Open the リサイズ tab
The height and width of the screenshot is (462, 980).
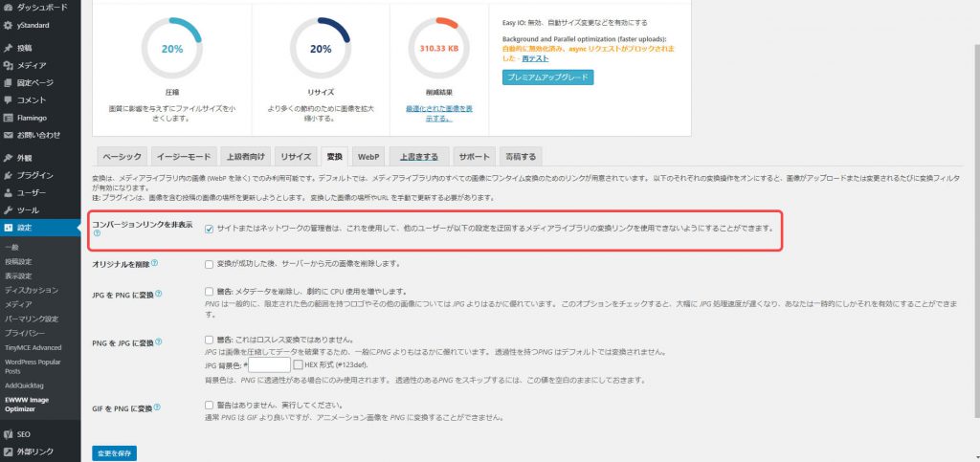point(295,156)
